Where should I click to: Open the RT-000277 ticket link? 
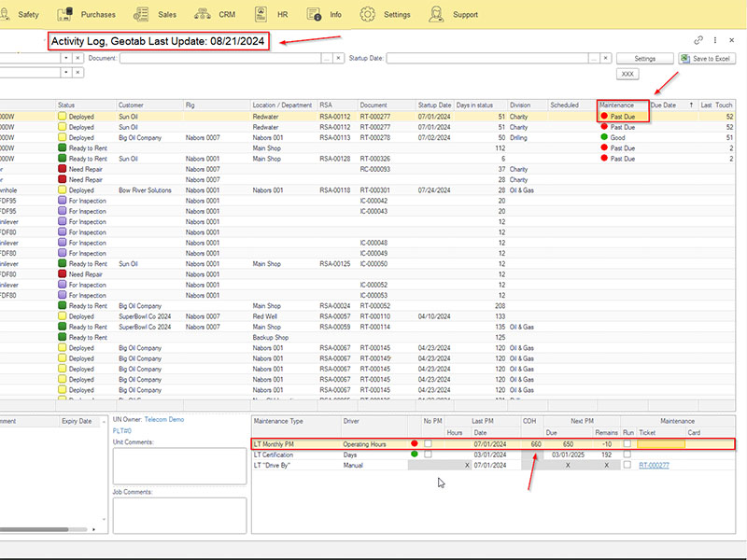654,465
